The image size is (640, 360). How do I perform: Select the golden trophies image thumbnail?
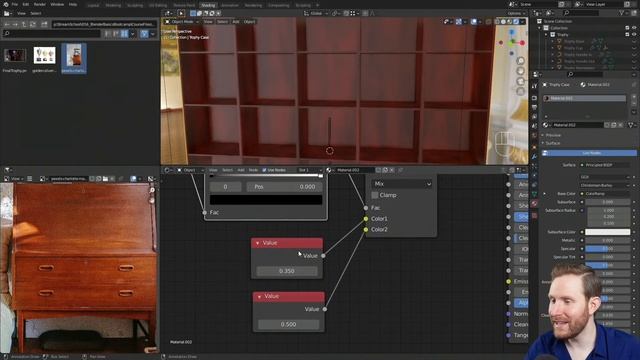point(44,60)
